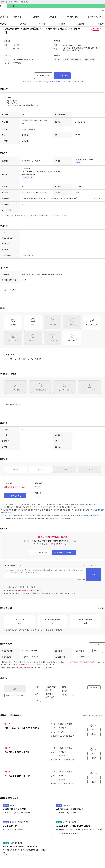The image size is (105, 868).
Task: Click the 교육비 지원 benefit icon
Action: [x=72, y=322]
